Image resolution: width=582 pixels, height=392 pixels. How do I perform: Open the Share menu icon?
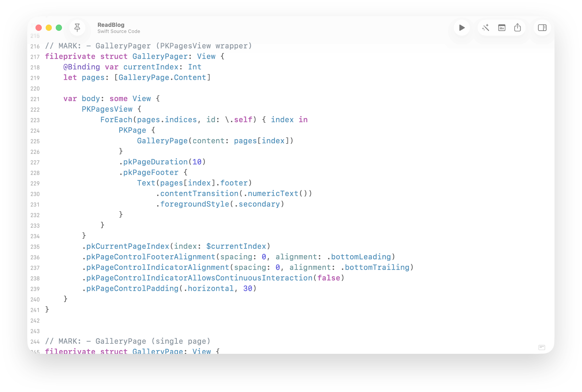(518, 28)
